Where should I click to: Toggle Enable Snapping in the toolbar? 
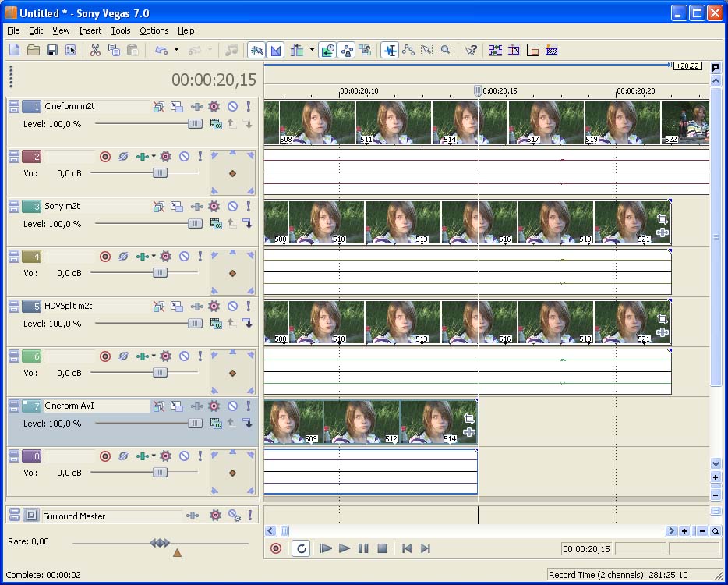(x=256, y=50)
